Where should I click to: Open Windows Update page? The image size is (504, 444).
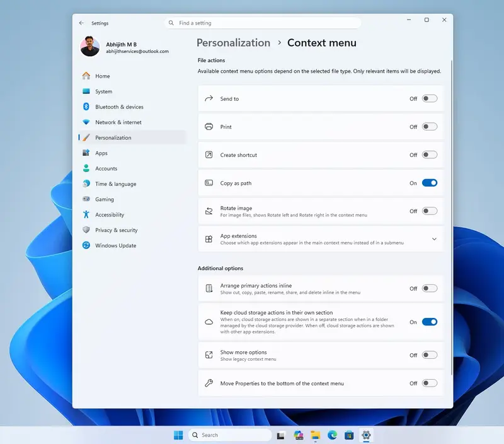pyautogui.click(x=132, y=245)
